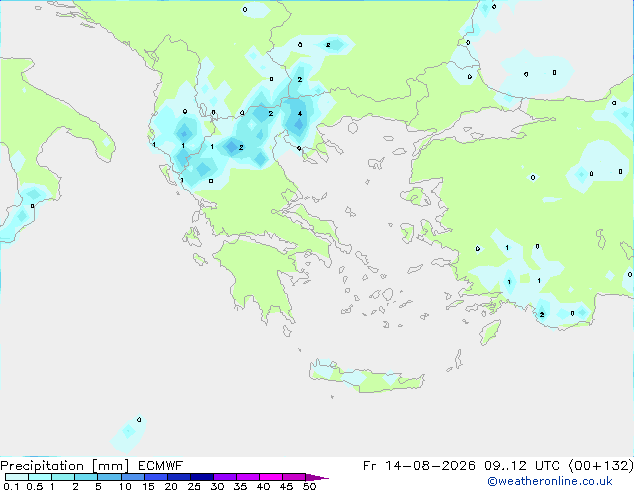Click the 35–40 mm legend color swatch
Viewport: 634px width, 490px height.
point(248,477)
